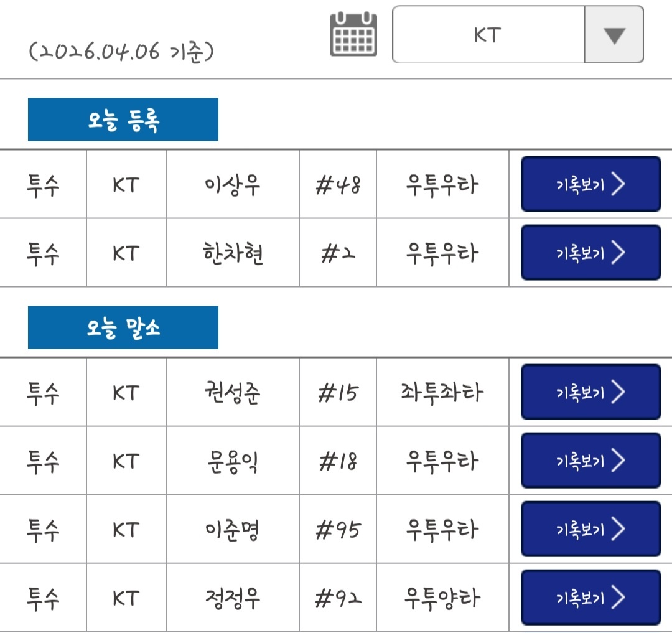Viewport: 672px width, 633px height.
Task: Open 권성준's record via 기록보기
Action: coord(590,393)
